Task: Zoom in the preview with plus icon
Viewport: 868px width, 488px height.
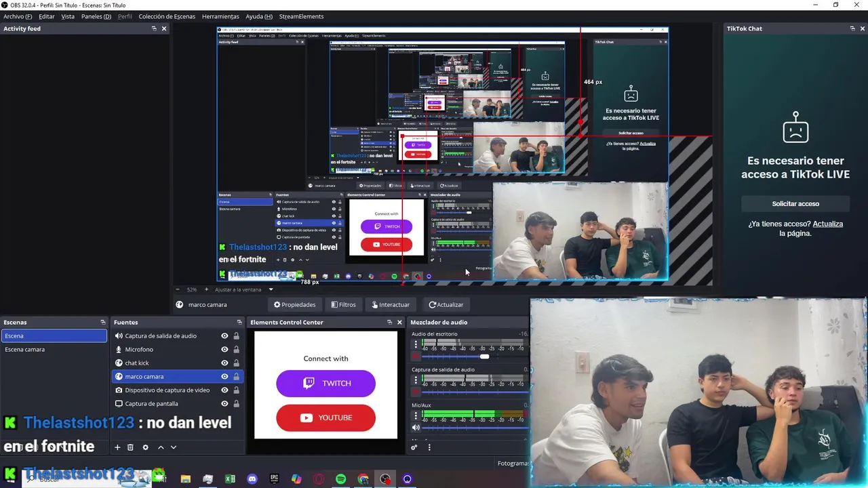Action: pos(207,289)
